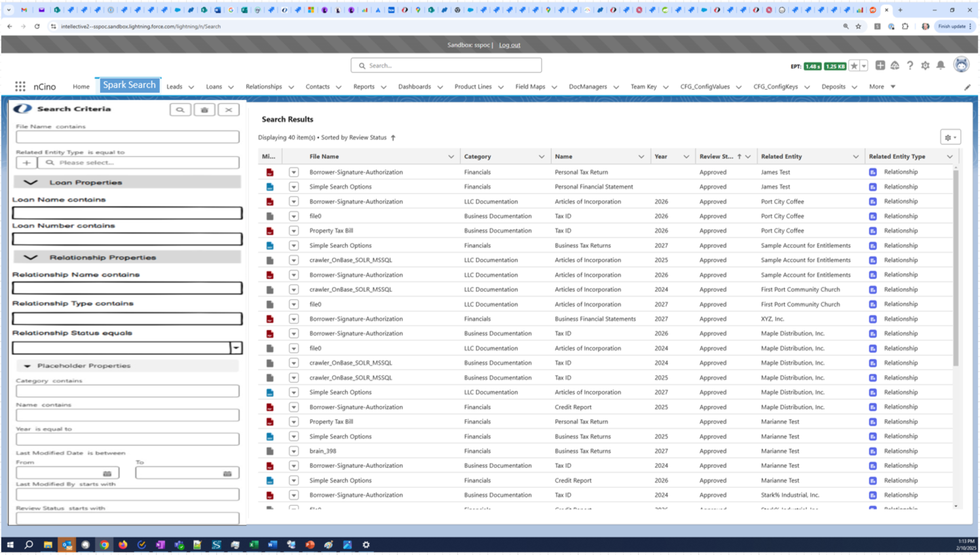Run search with the magnifier button in Search Criteria

(180, 110)
